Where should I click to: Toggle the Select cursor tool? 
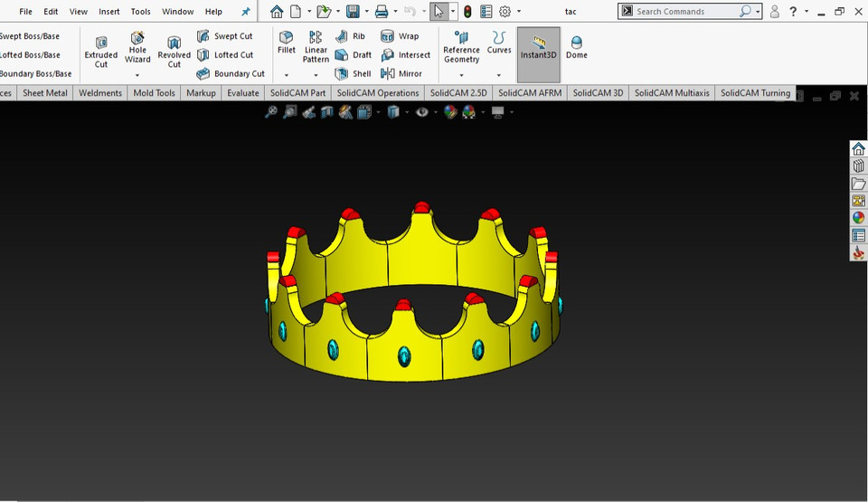click(x=439, y=11)
